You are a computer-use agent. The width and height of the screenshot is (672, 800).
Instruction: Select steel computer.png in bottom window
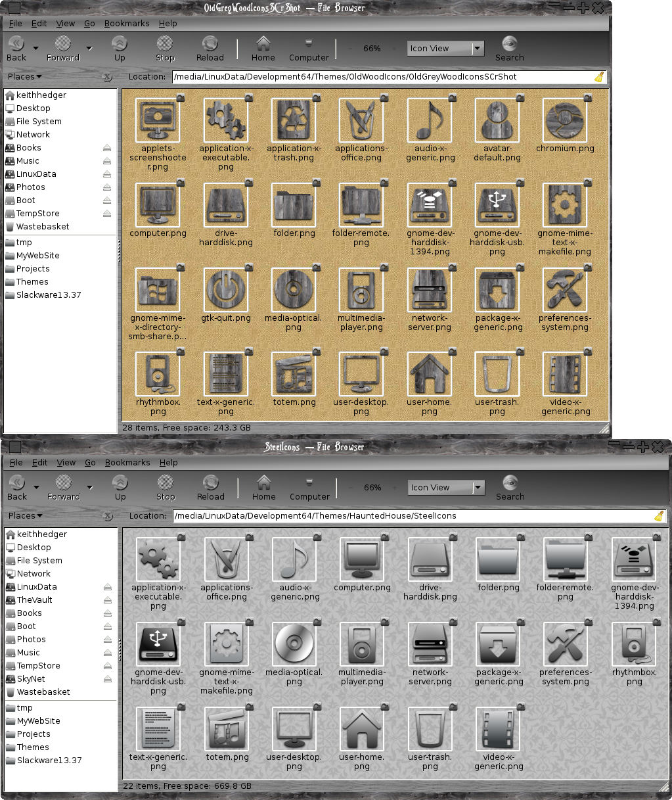coord(362,559)
